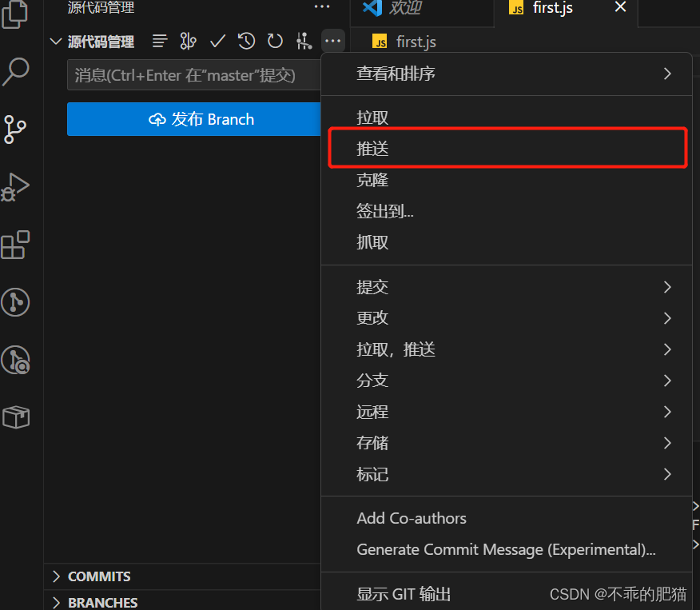Choose 推送 from the menu
This screenshot has height=610, width=700.
(507, 149)
